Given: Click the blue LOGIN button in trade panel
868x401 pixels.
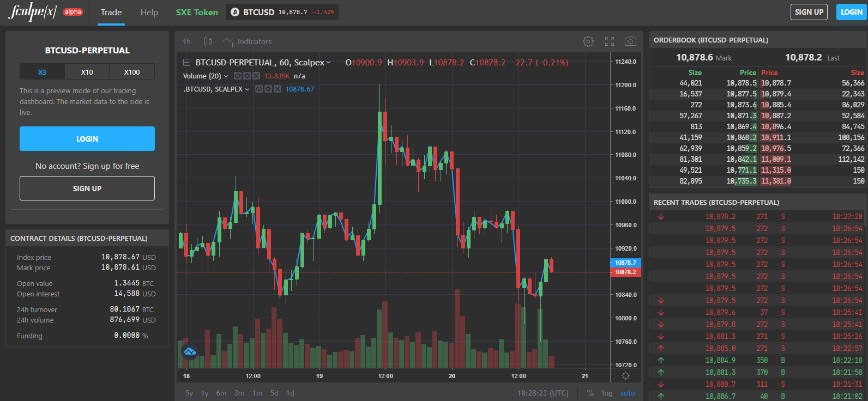Looking at the screenshot, I should click(87, 139).
